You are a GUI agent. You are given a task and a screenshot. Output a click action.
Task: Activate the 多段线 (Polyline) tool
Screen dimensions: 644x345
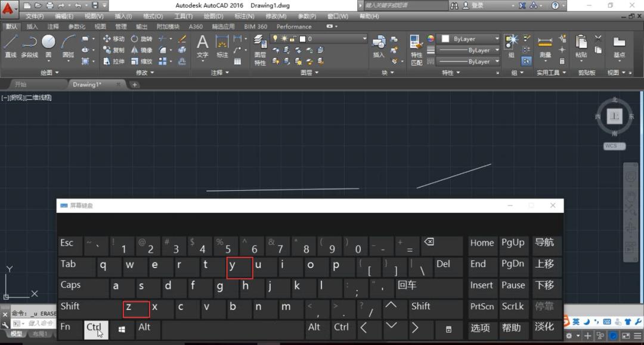point(29,45)
